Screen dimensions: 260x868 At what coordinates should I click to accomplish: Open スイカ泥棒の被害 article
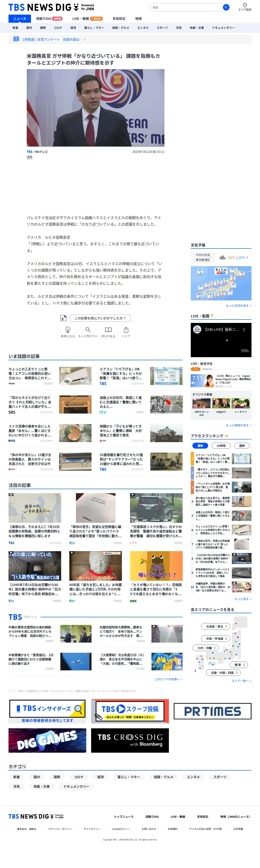(50, 433)
